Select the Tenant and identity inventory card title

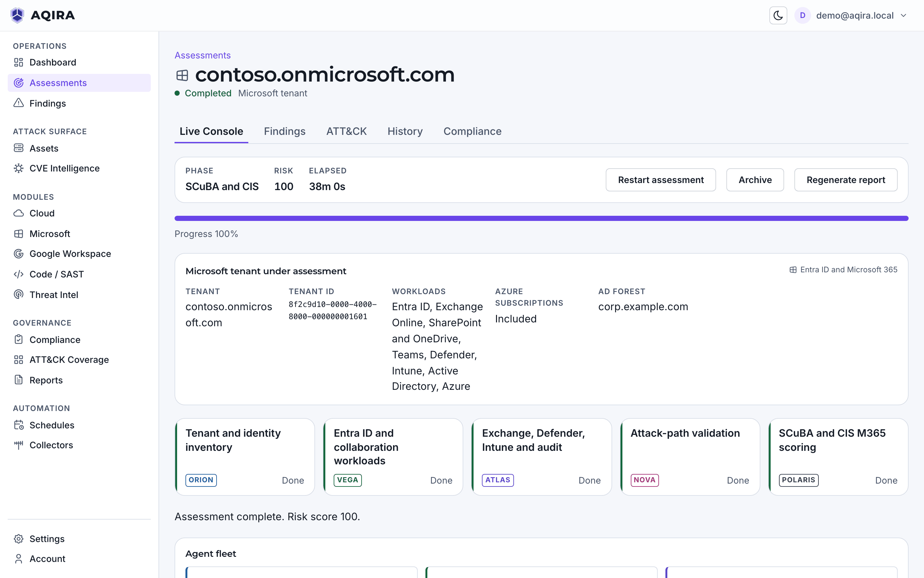coord(233,440)
